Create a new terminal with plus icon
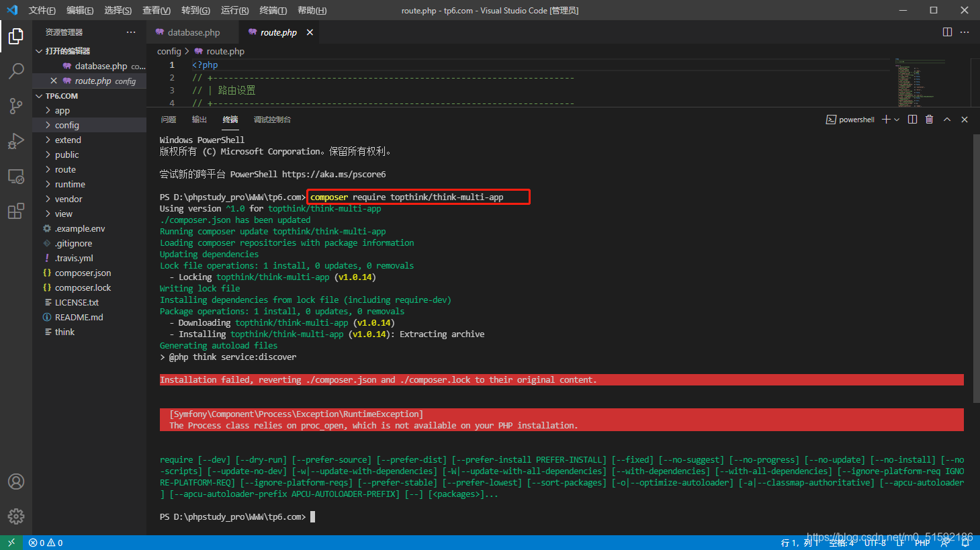 pos(886,120)
